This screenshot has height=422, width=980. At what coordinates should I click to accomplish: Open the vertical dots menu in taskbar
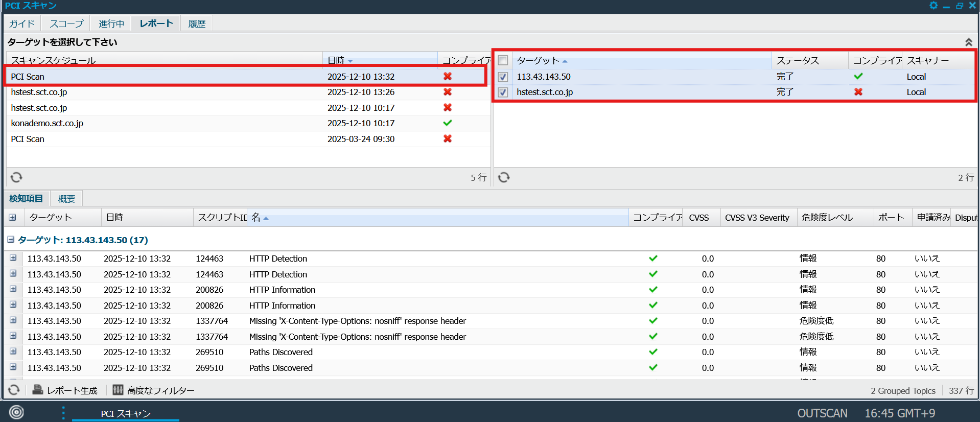[63, 412]
